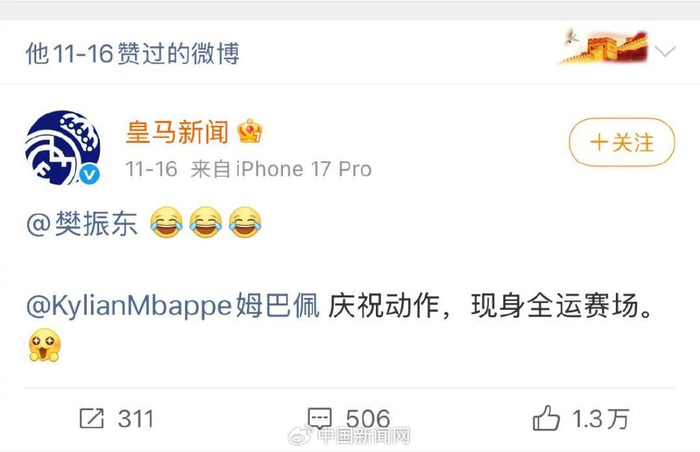
Task: Follow the account with +关注 button
Action: [622, 142]
